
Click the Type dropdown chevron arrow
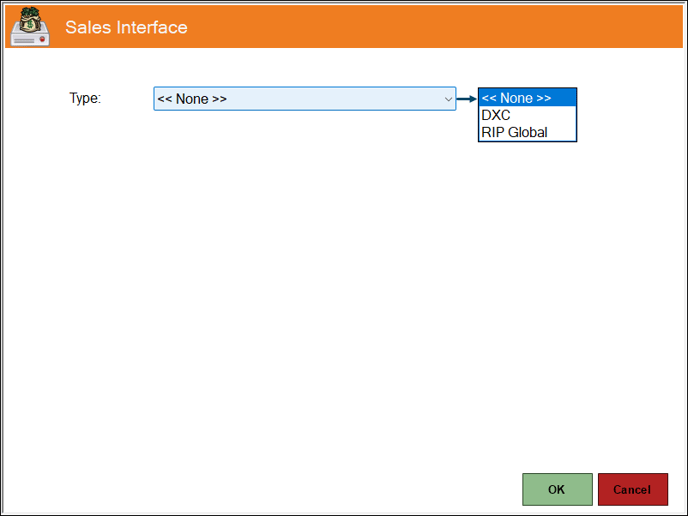(448, 99)
